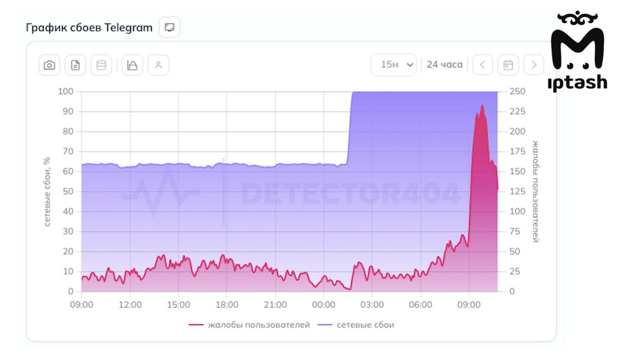
Task: Click the red complaints peak after 09:00
Action: point(482,106)
